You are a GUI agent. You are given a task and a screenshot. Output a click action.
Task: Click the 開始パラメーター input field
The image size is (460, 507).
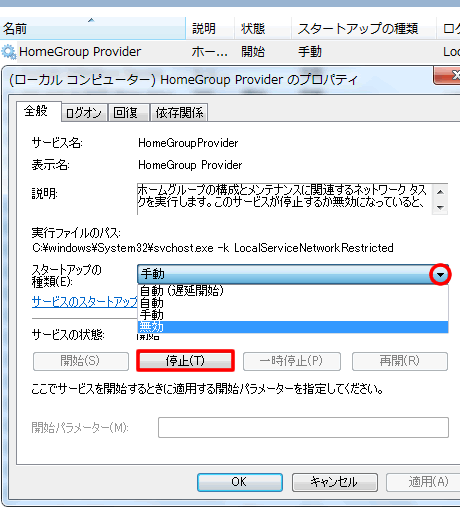303,427
